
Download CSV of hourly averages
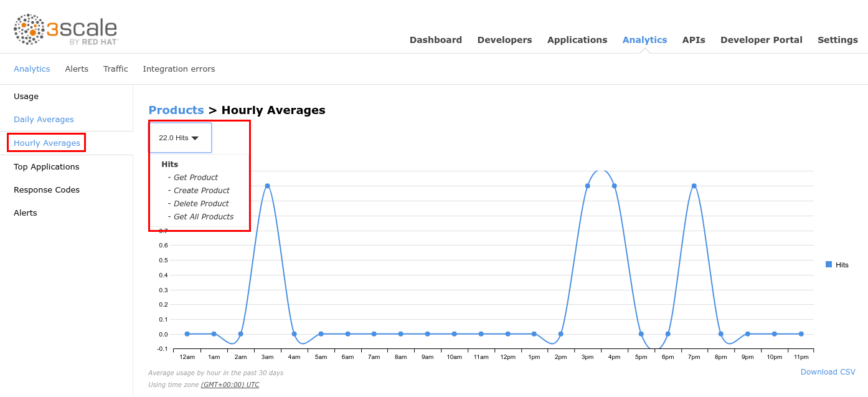828,372
